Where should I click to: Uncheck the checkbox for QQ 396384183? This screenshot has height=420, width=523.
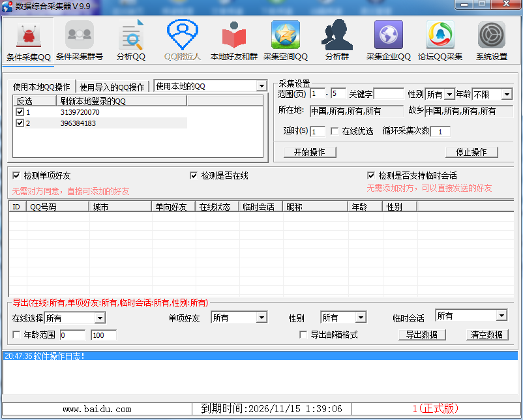coord(20,123)
